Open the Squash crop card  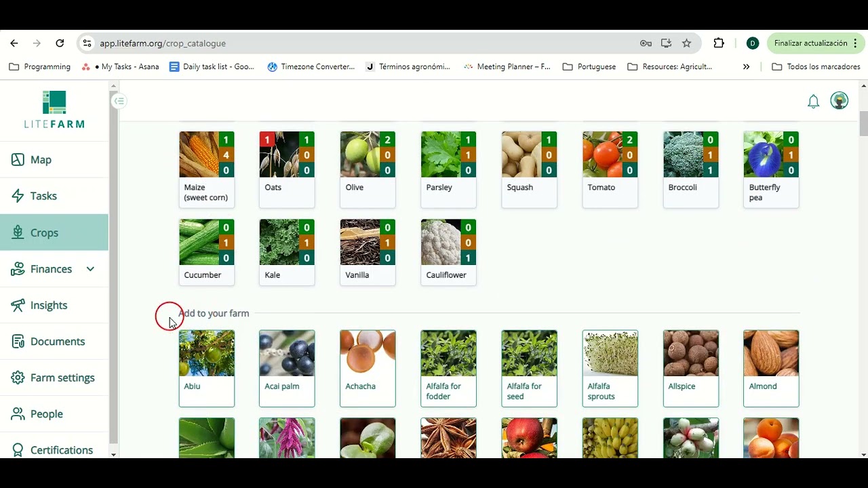529,169
